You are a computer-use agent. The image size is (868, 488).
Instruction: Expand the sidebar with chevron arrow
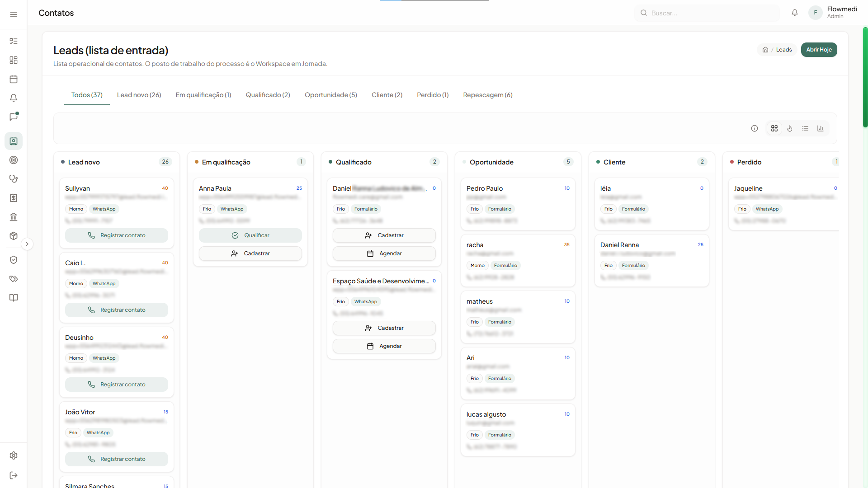click(x=27, y=244)
